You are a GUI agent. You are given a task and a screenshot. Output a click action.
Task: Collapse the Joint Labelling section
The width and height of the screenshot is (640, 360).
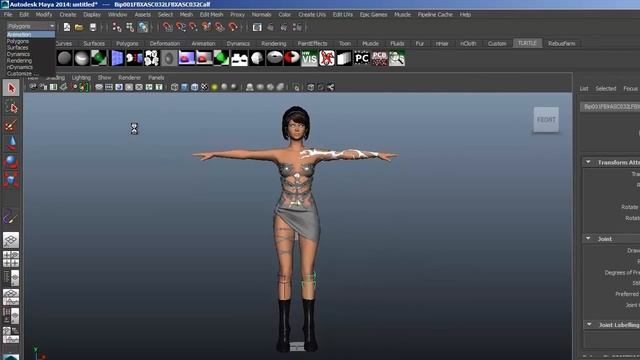[589, 324]
